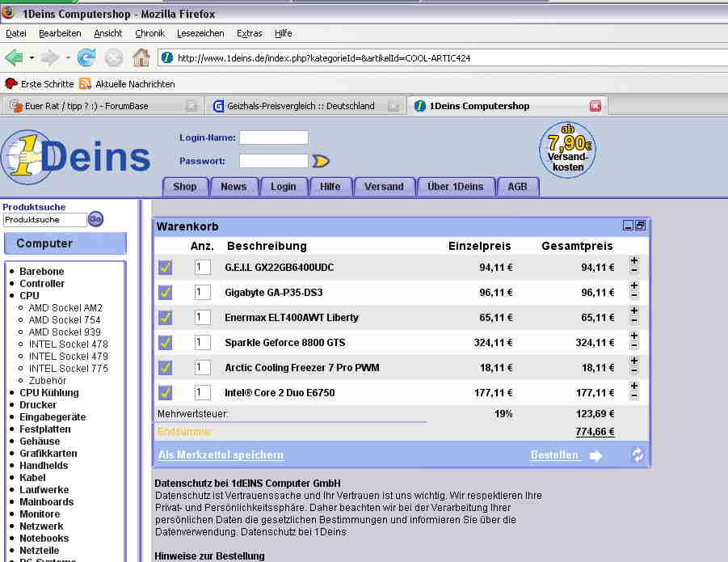The width and height of the screenshot is (728, 562).
Task: Open the Mainboards category
Action: click(46, 501)
